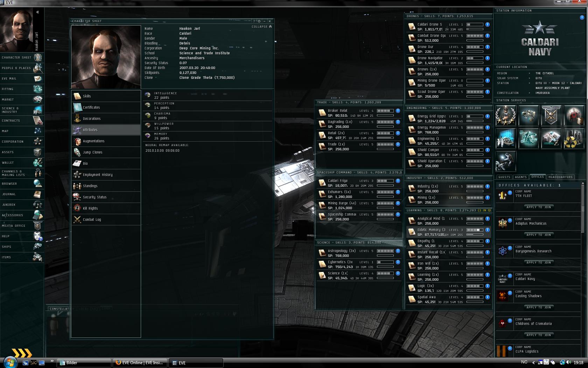Apply to join Casting Shadows
Screen dimensions: 588x368
pos(539,307)
